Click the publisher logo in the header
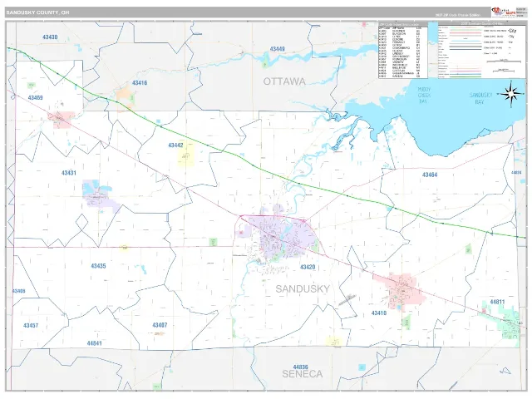Screen dimensions: 532x399 pyautogui.click(x=503, y=12)
